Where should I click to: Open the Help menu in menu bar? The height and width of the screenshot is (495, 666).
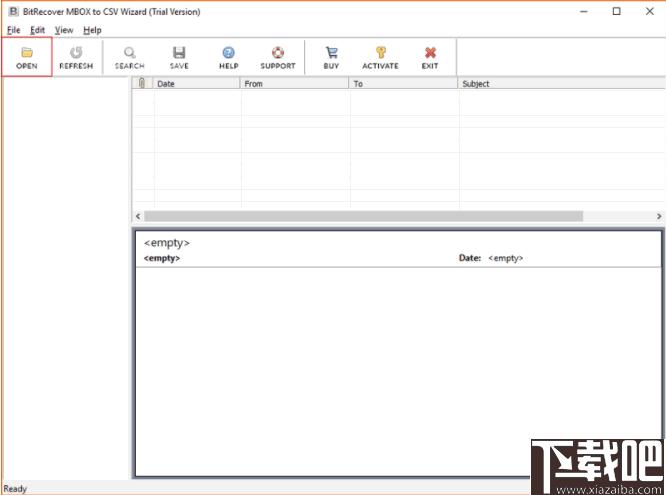(92, 30)
